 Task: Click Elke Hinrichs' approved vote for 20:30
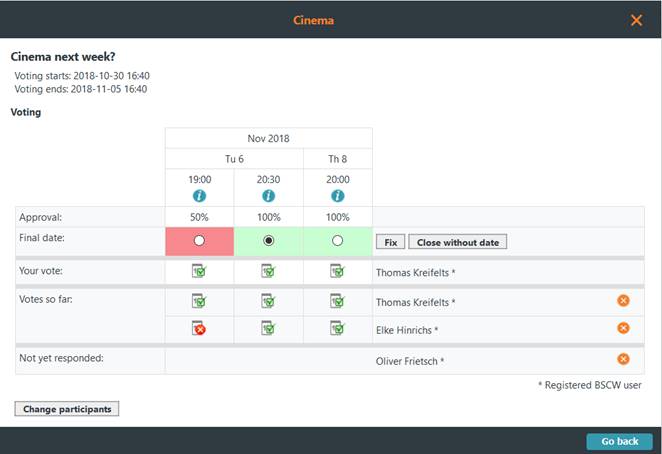(268, 329)
